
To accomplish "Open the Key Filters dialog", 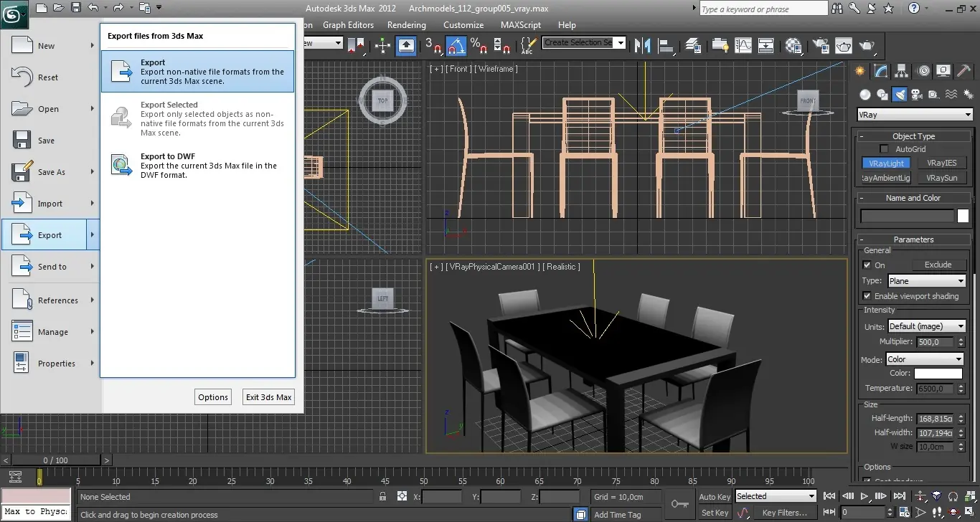I will click(785, 513).
